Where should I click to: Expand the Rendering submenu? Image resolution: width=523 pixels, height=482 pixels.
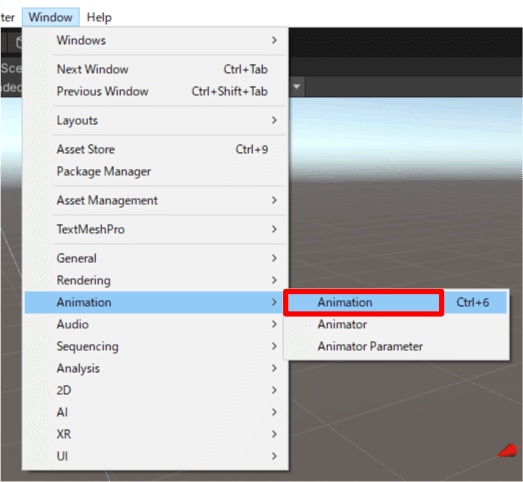[x=155, y=280]
